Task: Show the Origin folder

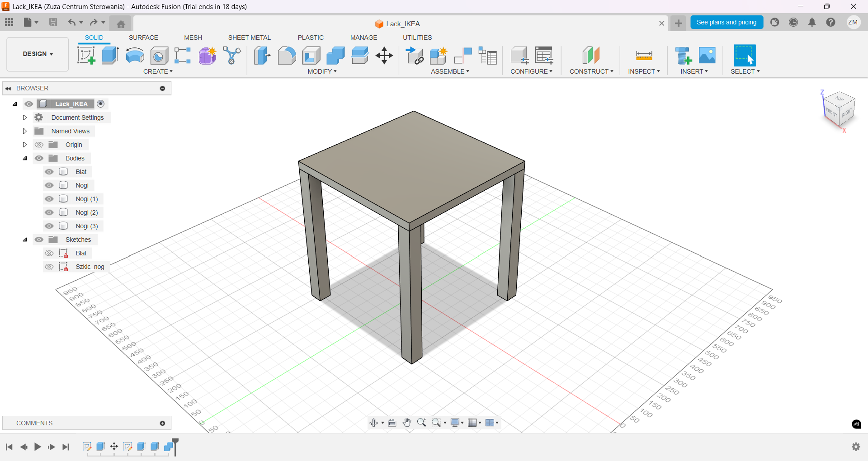Action: pyautogui.click(x=39, y=145)
